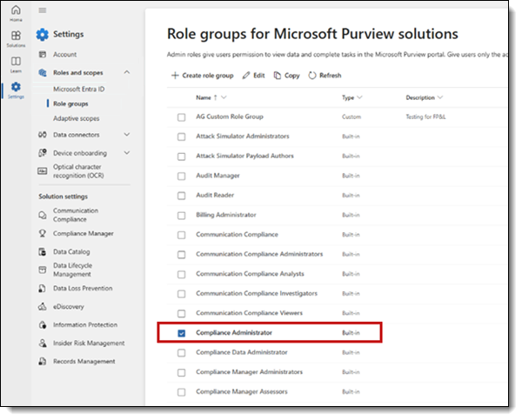Uncheck the Compliance Administrator checkbox
The image size is (522, 420).
coord(182,333)
